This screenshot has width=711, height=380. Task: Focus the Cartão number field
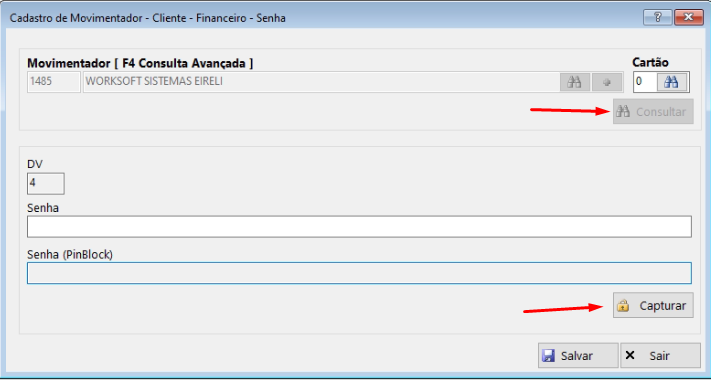pyautogui.click(x=645, y=82)
